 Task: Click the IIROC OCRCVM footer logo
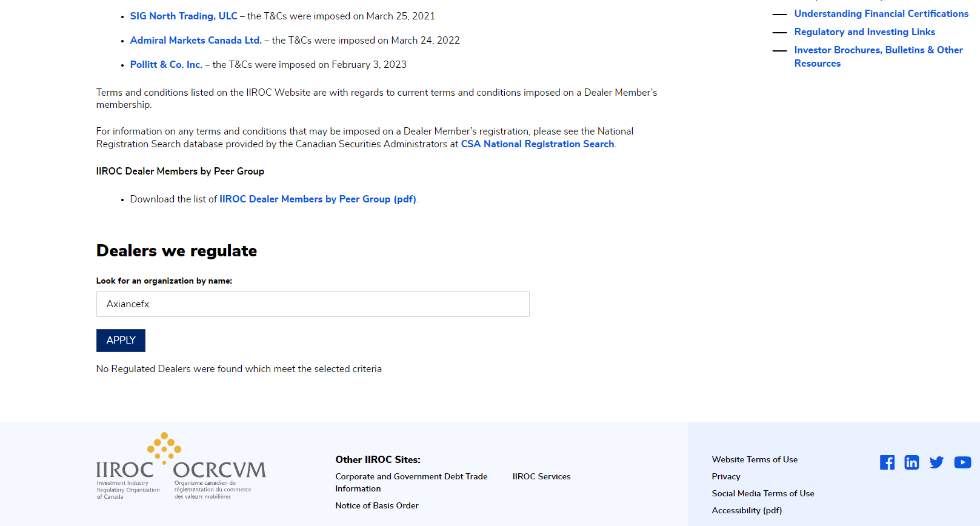pyautogui.click(x=181, y=466)
